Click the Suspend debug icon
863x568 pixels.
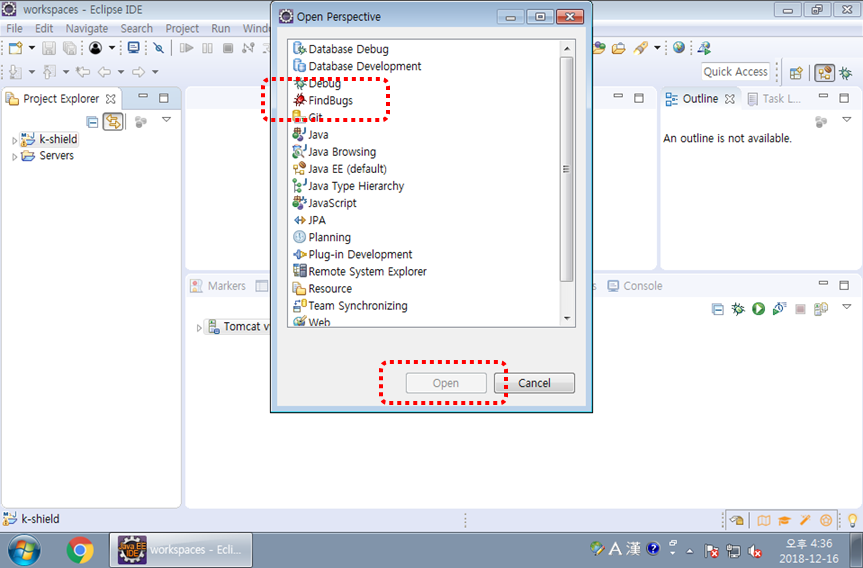pos(207,48)
